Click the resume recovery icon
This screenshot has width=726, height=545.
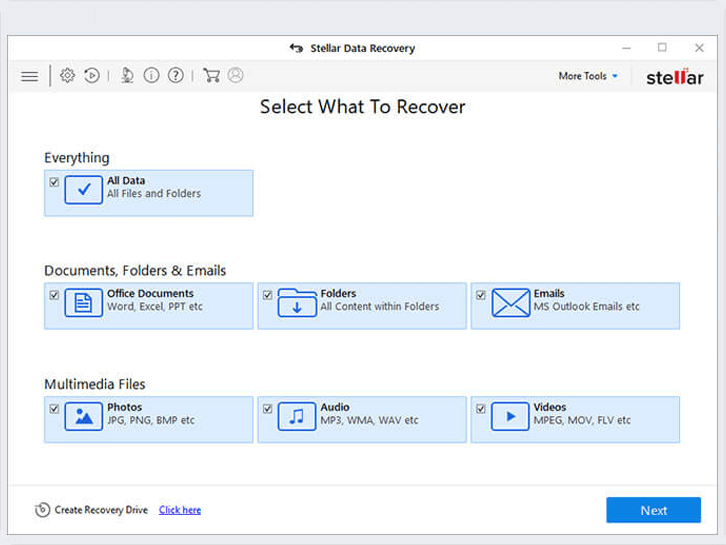pyautogui.click(x=92, y=75)
